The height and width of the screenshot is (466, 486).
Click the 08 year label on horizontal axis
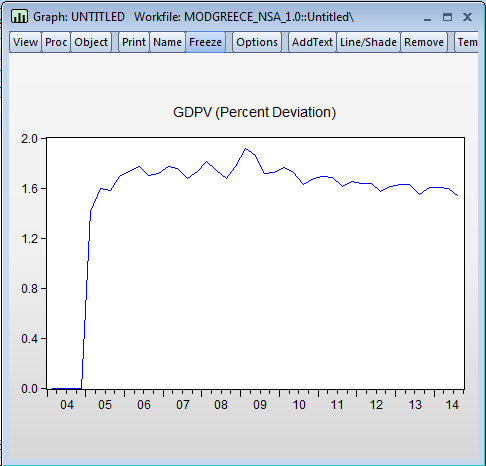[221, 405]
